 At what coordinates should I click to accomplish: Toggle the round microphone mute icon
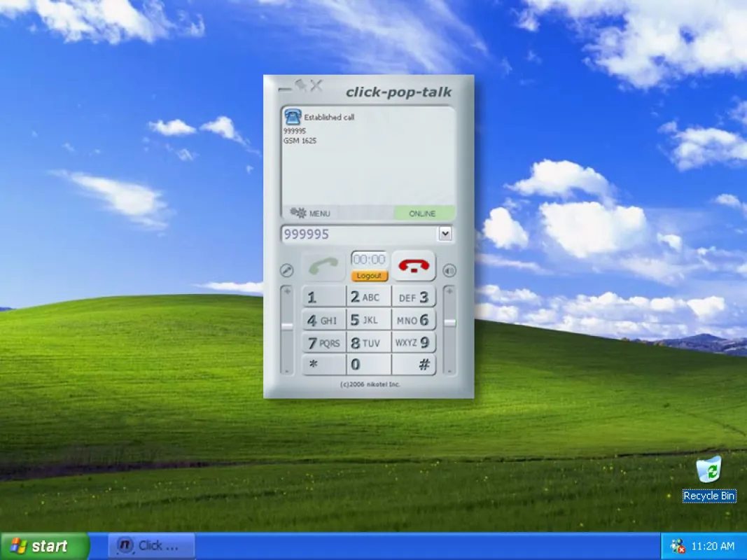(x=286, y=270)
